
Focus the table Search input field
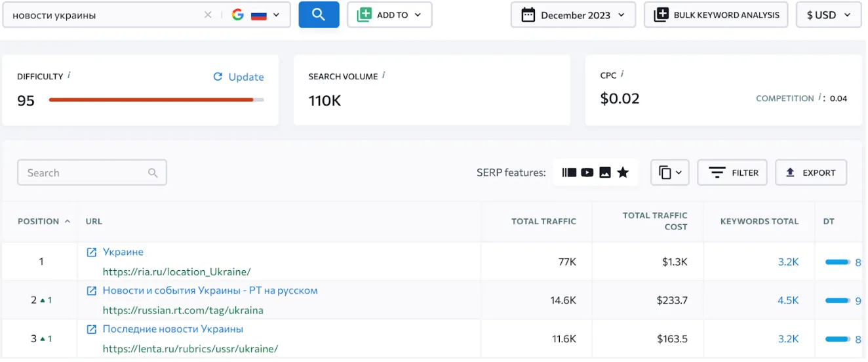[85, 173]
